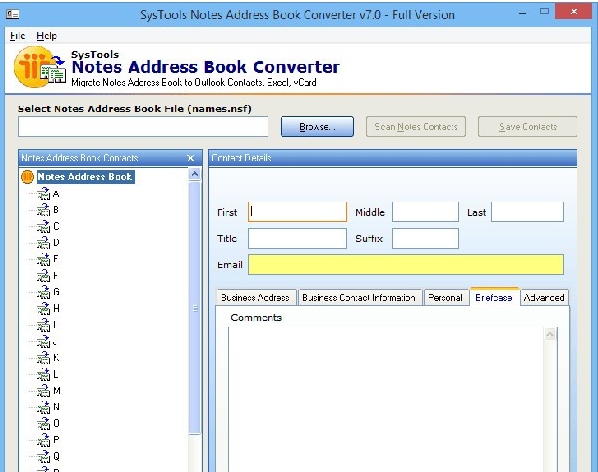Screen dimensions: 598x472
Task: Click the contact icon beside letter A
Action: pos(44,194)
